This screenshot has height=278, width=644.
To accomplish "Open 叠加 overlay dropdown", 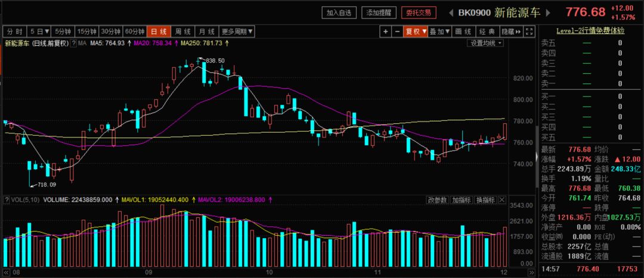I will [440, 32].
